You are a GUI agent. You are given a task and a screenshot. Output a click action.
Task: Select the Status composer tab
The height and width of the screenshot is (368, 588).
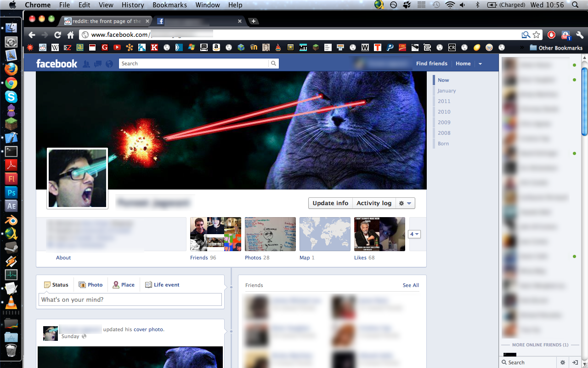point(56,285)
